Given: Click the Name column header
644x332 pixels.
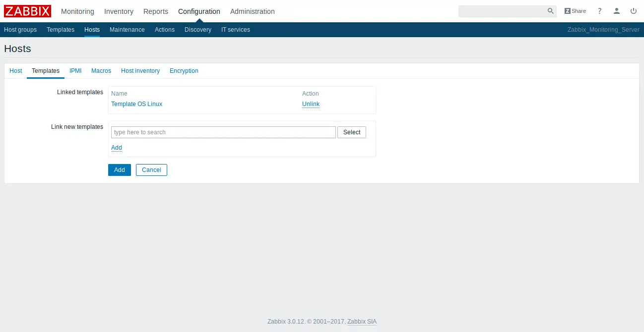Looking at the screenshot, I should click(119, 94).
